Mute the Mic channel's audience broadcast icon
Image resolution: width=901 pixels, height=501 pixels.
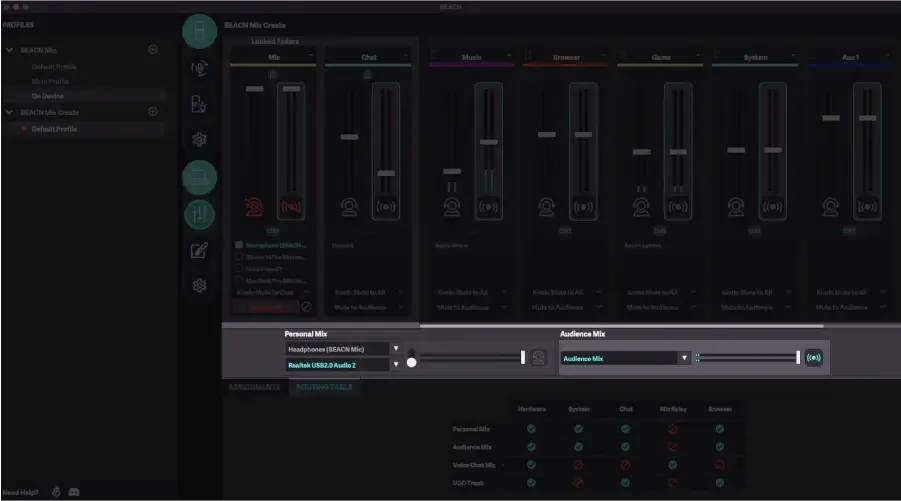pyautogui.click(x=291, y=207)
